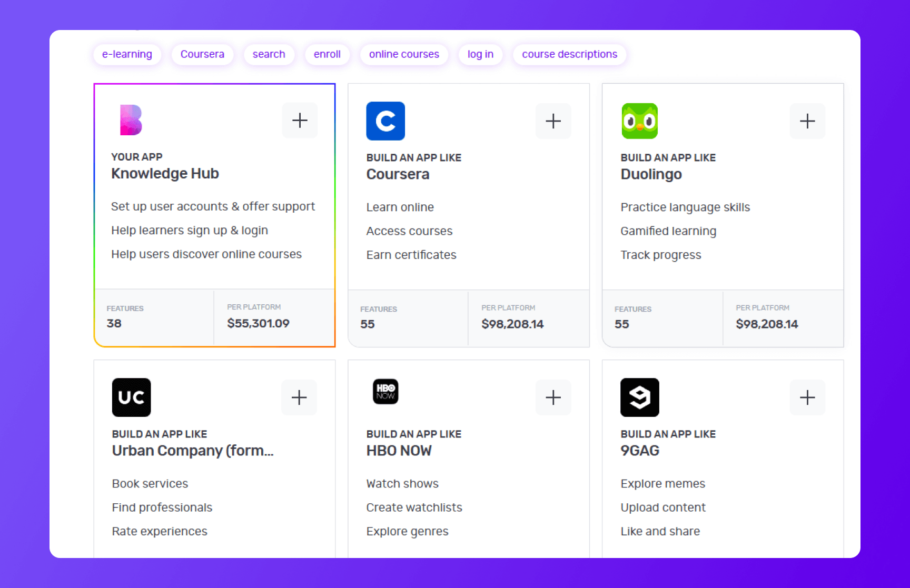Click the HBO NOW card title

399,451
